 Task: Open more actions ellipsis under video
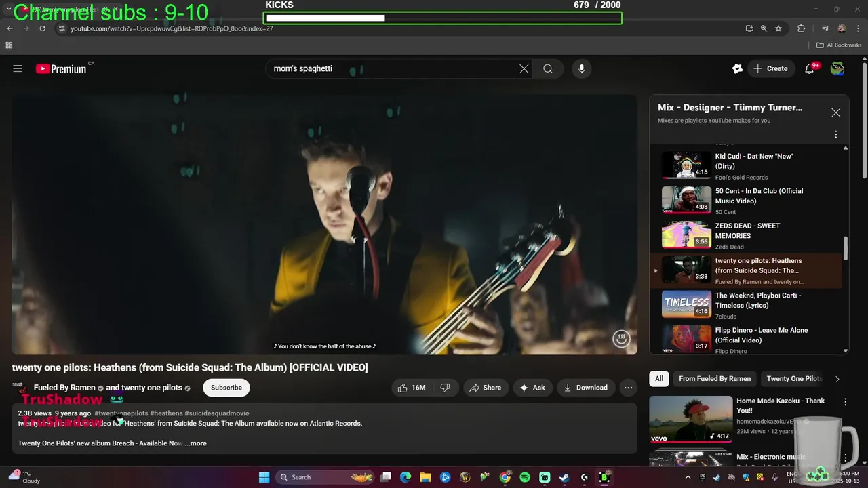[629, 388]
